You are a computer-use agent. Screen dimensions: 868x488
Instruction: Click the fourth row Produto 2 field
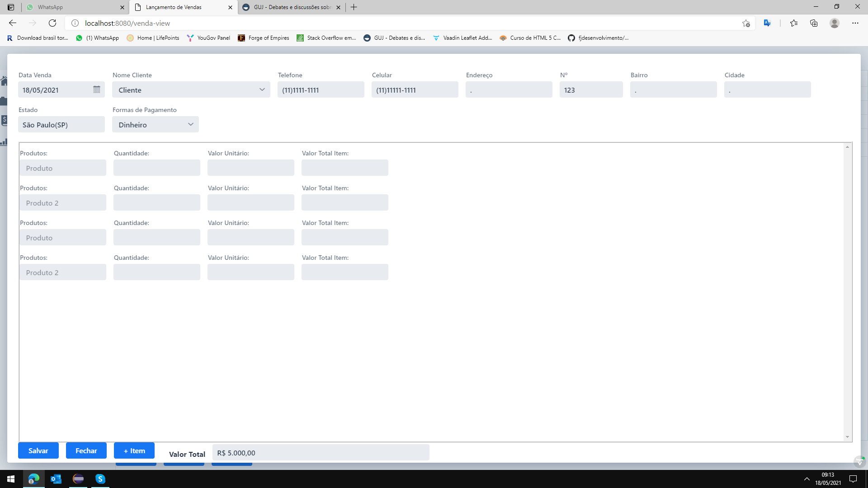pyautogui.click(x=63, y=272)
